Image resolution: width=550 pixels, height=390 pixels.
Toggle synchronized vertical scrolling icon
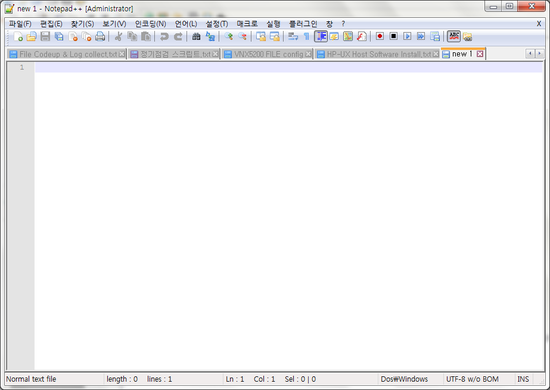[x=261, y=36]
